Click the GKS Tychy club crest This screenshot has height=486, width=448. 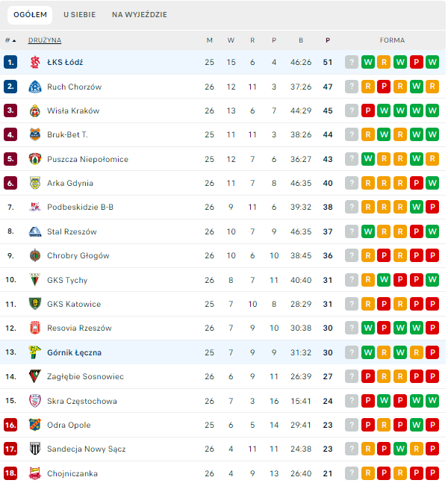pos(34,280)
